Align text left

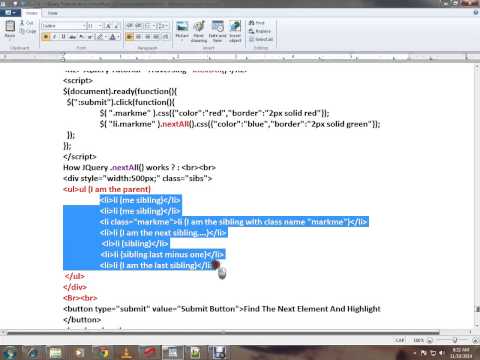(x=130, y=37)
